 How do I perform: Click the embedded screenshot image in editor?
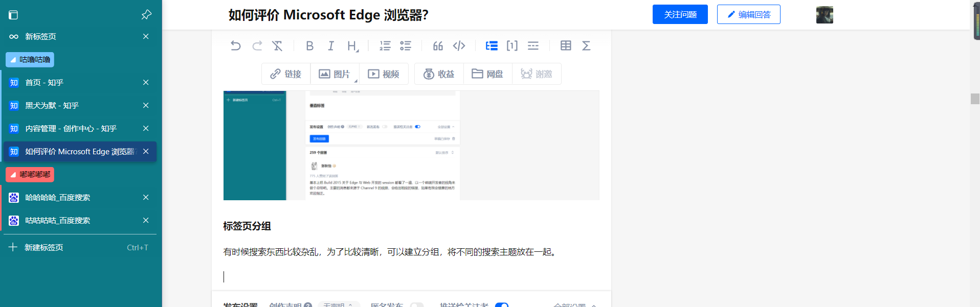click(411, 146)
